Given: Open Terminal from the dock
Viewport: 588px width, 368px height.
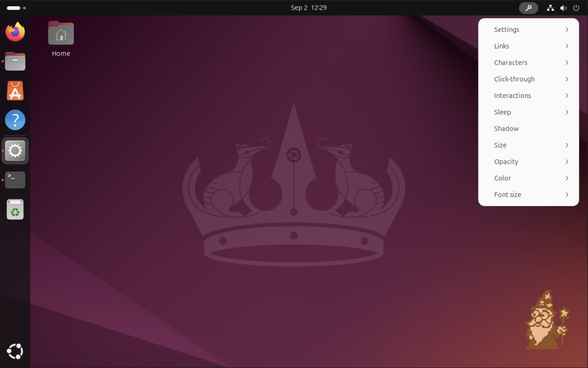Looking at the screenshot, I should click(15, 180).
